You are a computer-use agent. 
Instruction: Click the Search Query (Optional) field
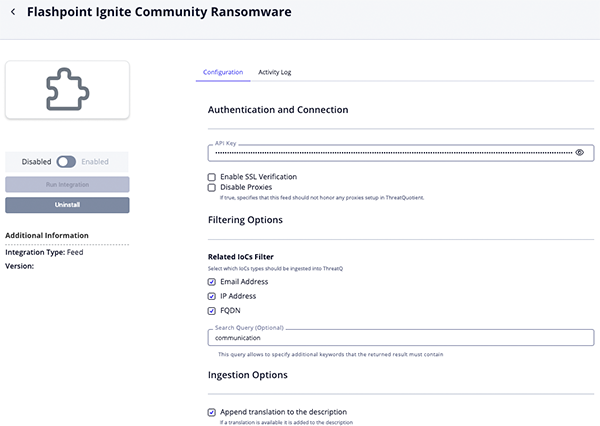(x=400, y=338)
